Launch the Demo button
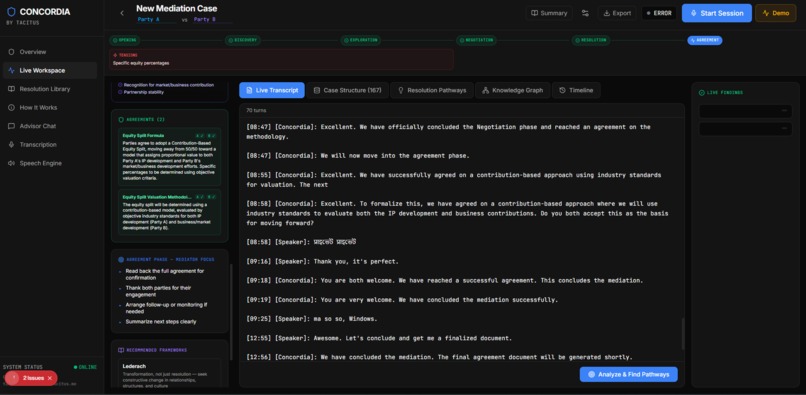This screenshot has height=395, width=806. 776,13
